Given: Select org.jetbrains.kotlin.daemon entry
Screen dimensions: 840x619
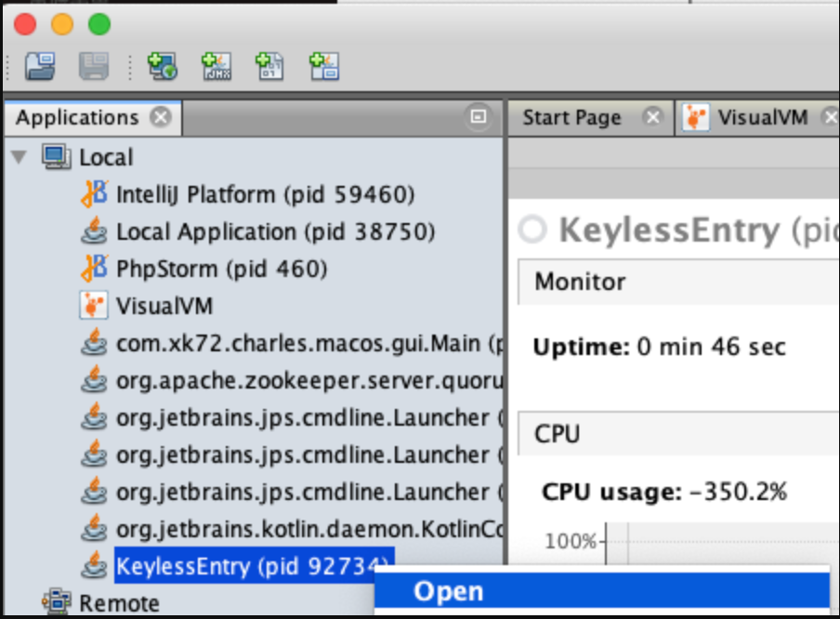Looking at the screenshot, I should (309, 530).
